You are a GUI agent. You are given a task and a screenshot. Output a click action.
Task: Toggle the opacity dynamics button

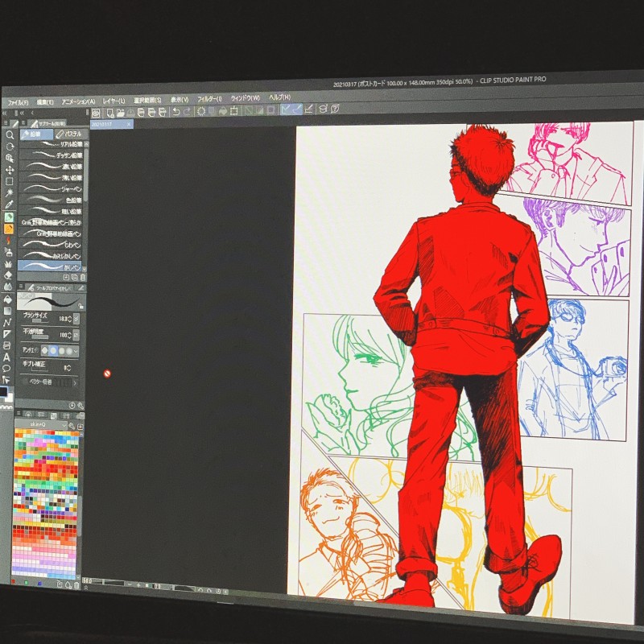point(76,336)
